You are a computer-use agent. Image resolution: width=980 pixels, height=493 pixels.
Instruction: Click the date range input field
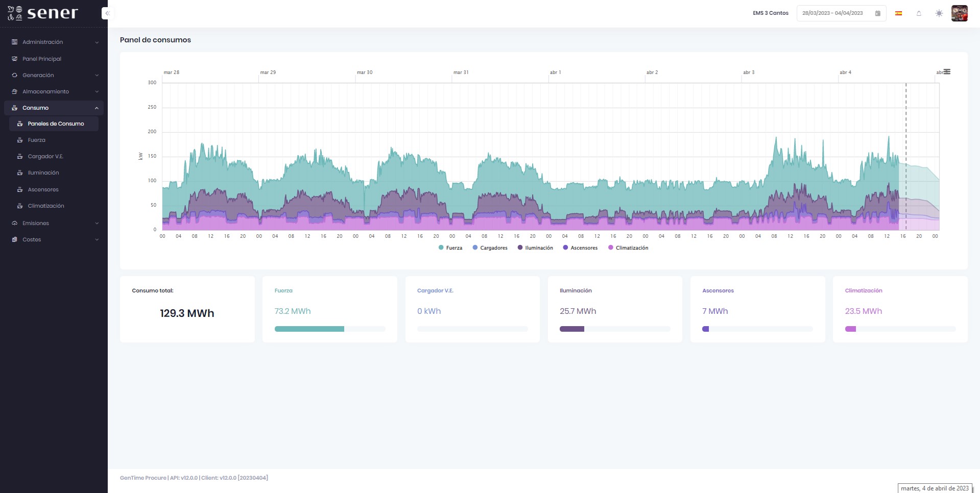coord(832,13)
